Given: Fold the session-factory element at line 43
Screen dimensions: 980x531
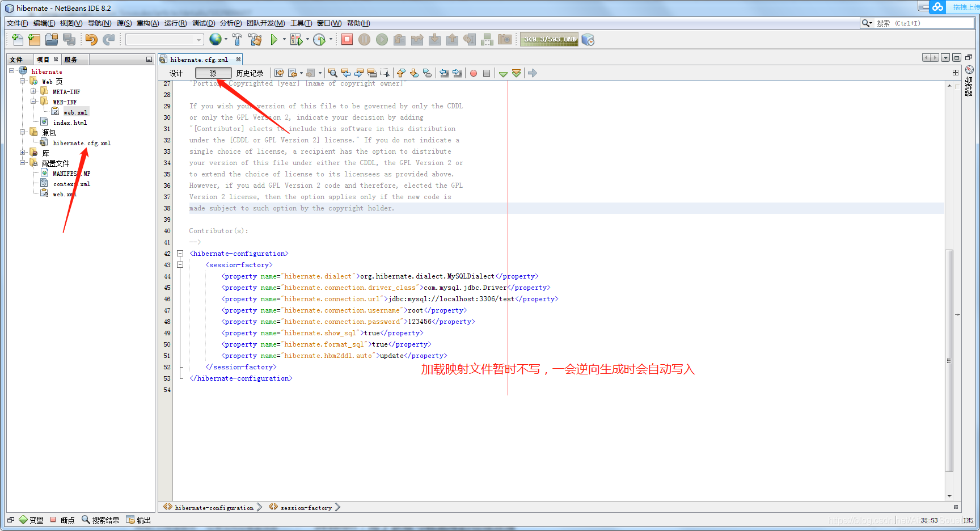Looking at the screenshot, I should tap(180, 265).
